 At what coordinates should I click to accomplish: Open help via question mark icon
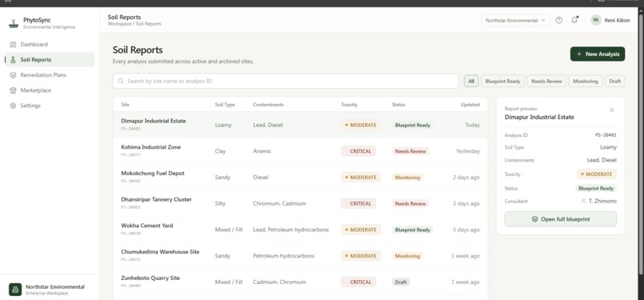point(559,20)
